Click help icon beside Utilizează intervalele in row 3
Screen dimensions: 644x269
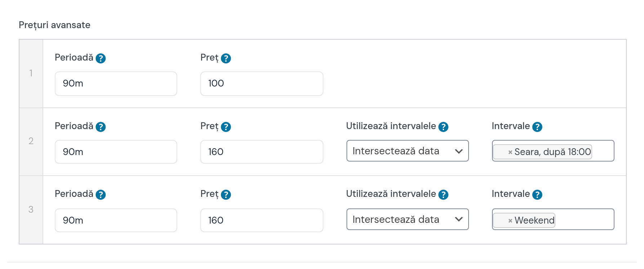coord(443,195)
